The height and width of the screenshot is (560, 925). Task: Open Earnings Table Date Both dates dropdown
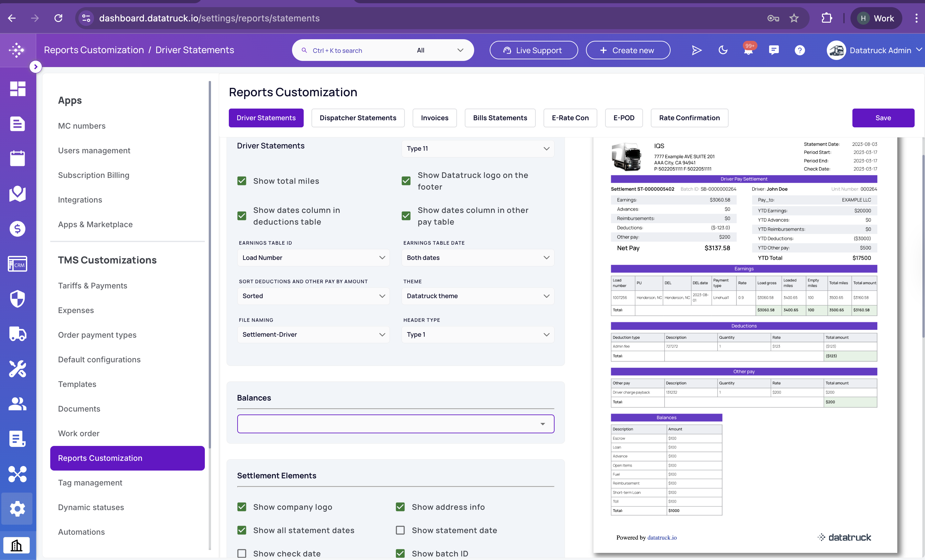(x=478, y=258)
